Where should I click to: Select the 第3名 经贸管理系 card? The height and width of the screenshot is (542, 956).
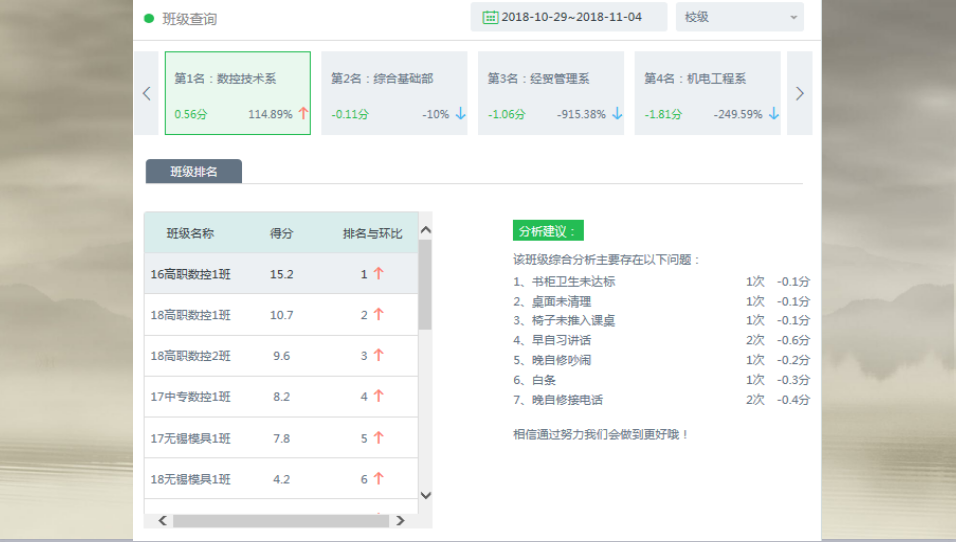coord(551,93)
